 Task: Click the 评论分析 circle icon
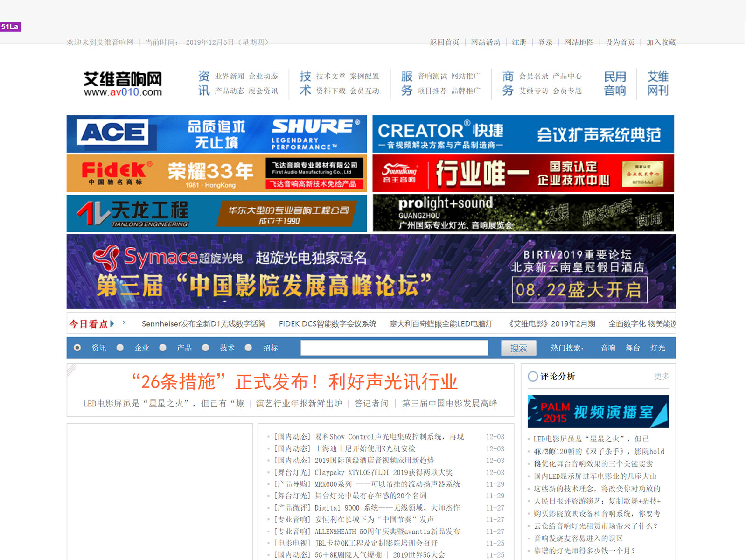(532, 376)
